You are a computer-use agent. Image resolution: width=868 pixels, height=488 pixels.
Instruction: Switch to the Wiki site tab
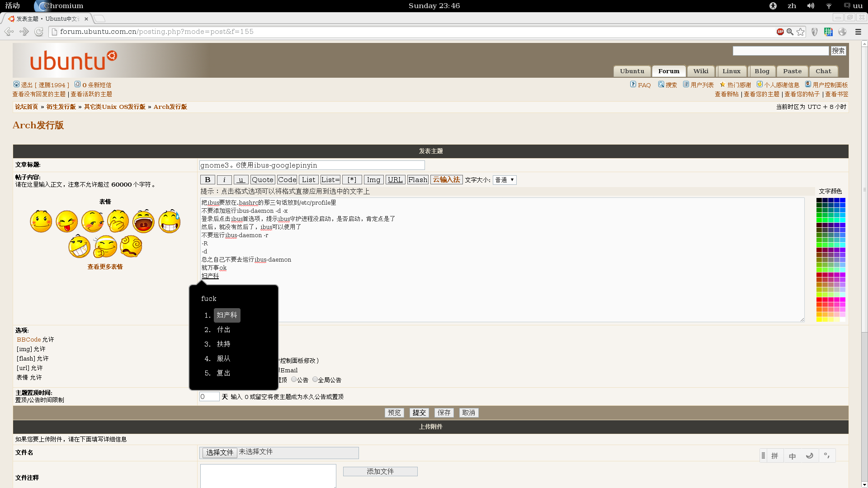[x=701, y=71]
